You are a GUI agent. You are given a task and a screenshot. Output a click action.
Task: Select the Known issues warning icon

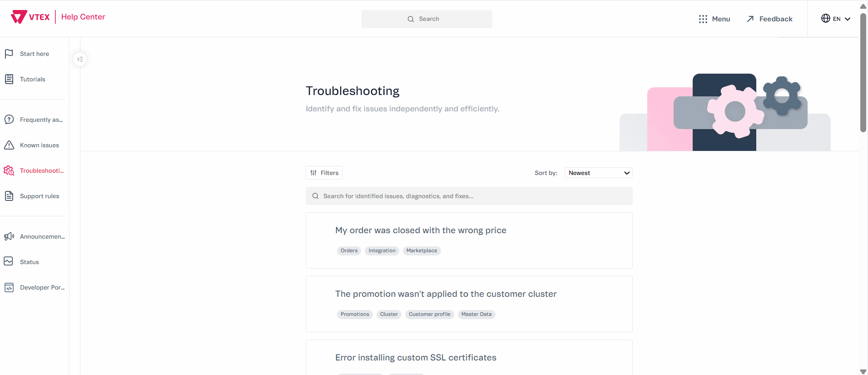(9, 145)
